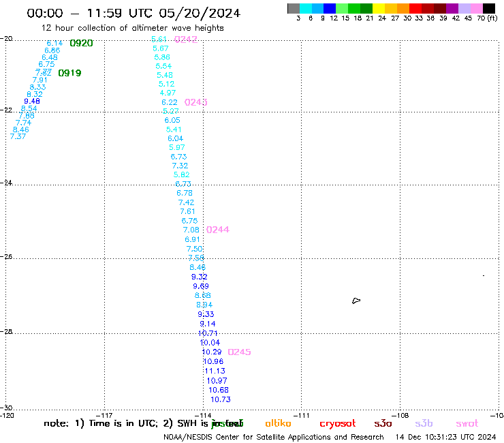Click the latitude axis label -24
The width and height of the screenshot is (504, 443).
point(6,183)
